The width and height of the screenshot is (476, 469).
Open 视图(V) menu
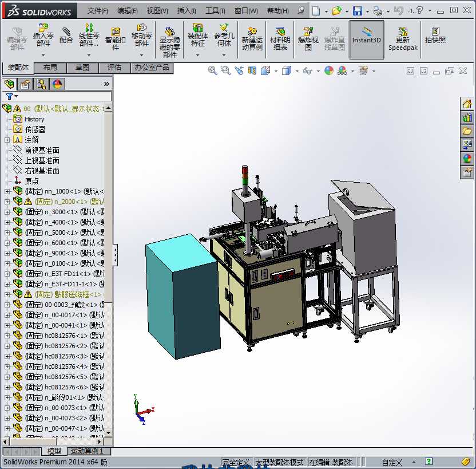(x=157, y=11)
